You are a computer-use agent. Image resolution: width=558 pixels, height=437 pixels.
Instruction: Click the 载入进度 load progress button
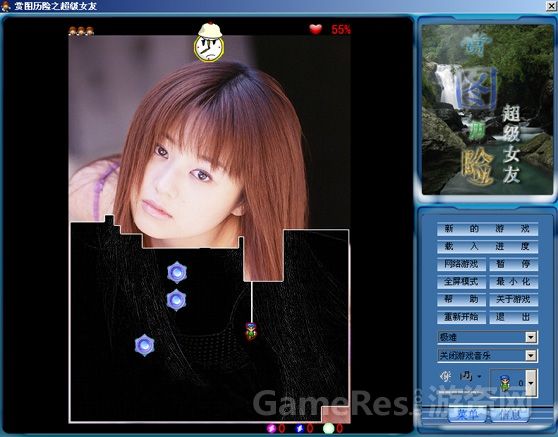pos(487,246)
